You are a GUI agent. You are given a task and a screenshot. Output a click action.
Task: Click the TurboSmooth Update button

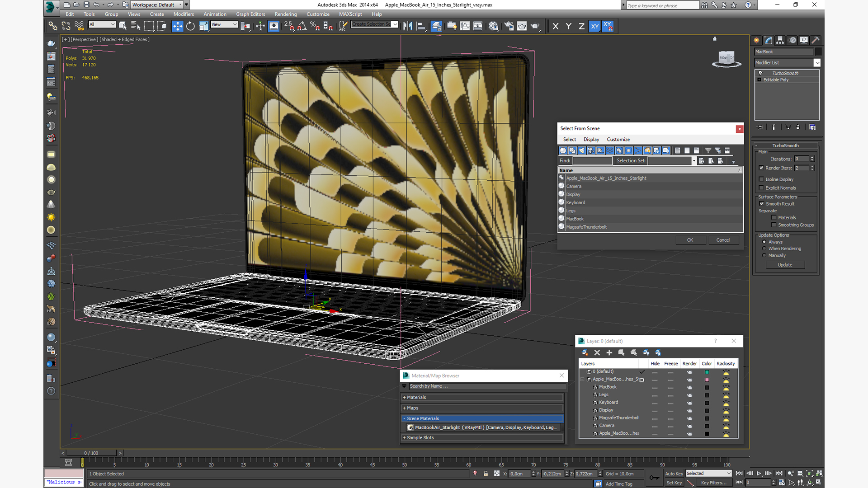tap(785, 265)
